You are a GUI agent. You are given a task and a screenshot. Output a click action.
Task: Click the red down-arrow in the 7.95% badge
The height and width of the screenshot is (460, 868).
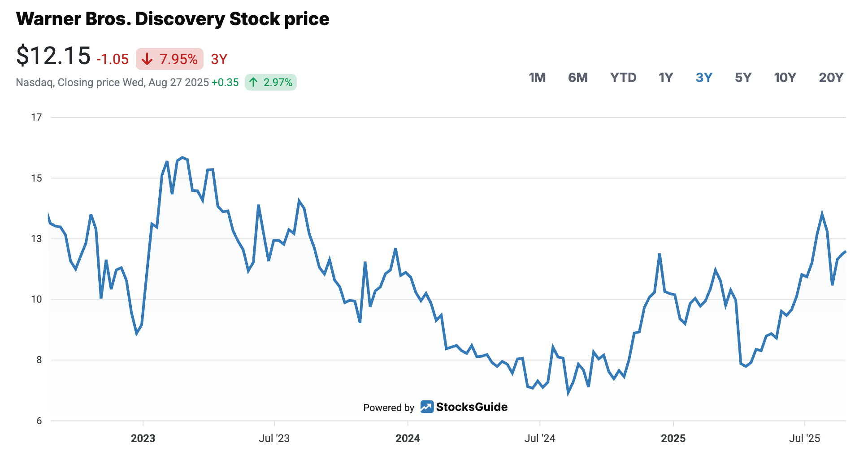pyautogui.click(x=147, y=59)
